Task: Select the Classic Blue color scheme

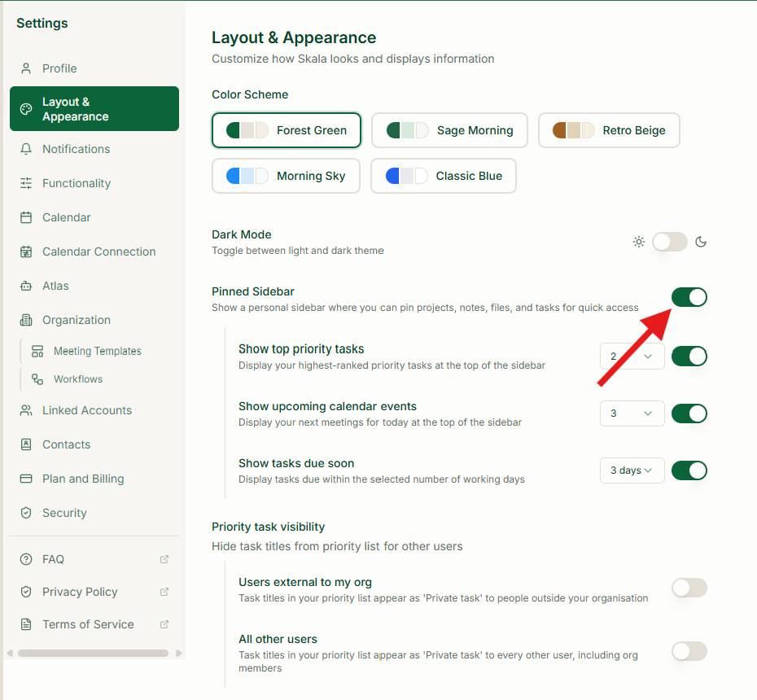Action: coord(444,176)
